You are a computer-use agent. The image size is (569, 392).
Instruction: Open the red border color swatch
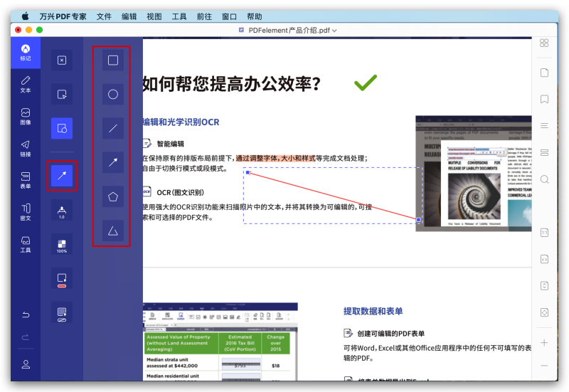click(x=61, y=280)
